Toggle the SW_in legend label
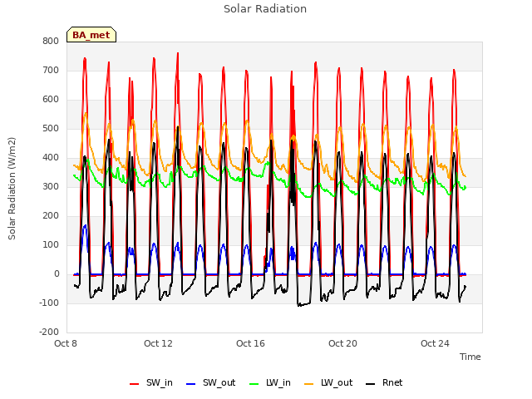The width and height of the screenshot is (532, 399). (160, 382)
